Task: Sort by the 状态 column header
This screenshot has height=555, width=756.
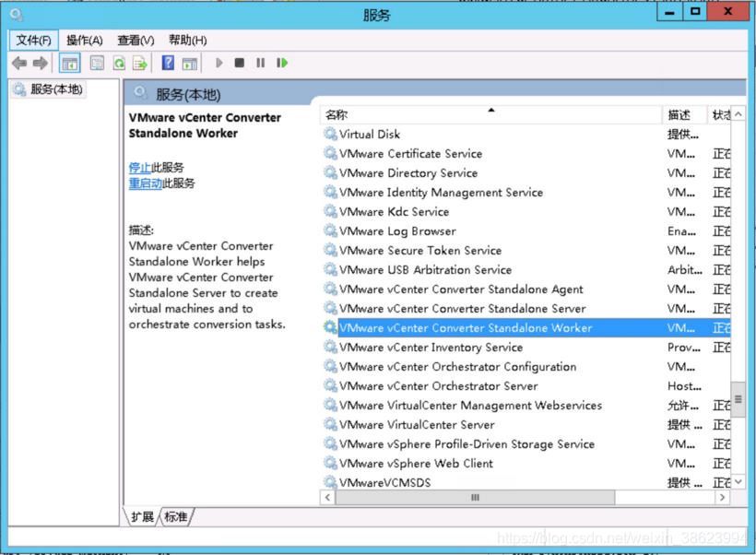Action: pyautogui.click(x=721, y=114)
